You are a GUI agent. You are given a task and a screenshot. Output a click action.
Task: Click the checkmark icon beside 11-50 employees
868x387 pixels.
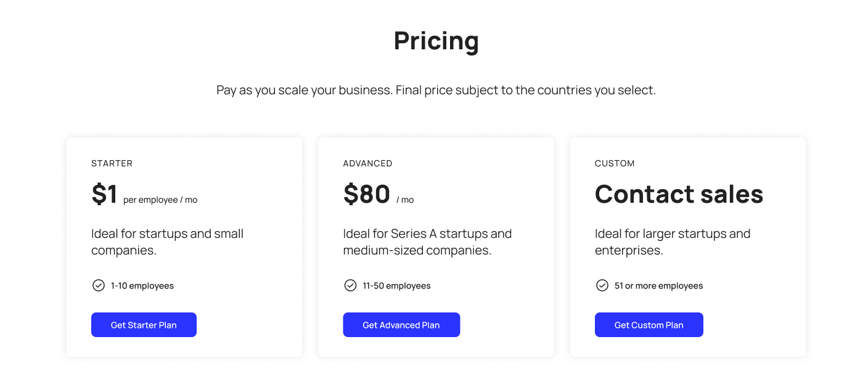point(350,285)
